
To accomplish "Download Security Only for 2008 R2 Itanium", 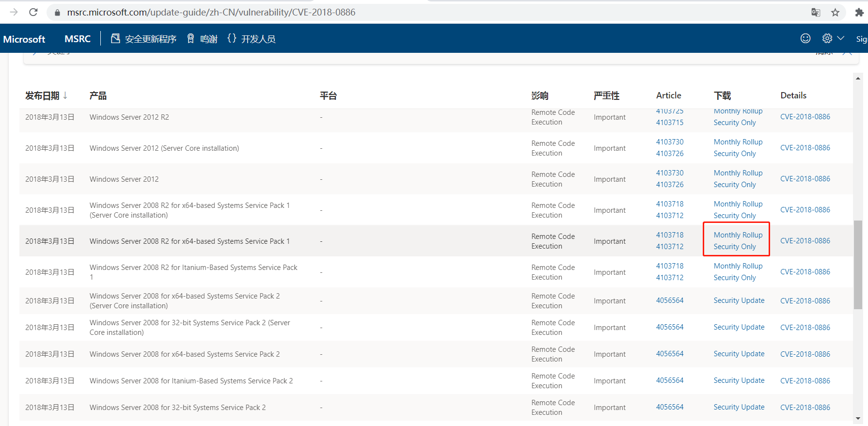I will pyautogui.click(x=735, y=278).
